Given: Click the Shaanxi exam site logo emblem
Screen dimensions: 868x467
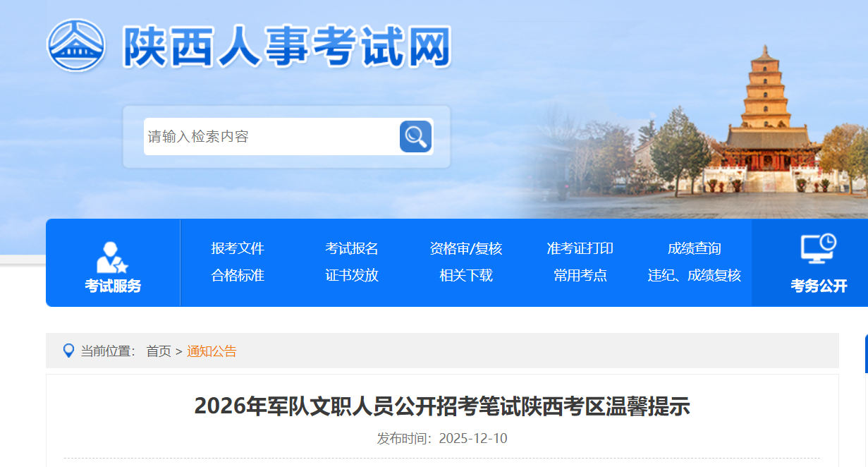Looking at the screenshot, I should point(76,44).
